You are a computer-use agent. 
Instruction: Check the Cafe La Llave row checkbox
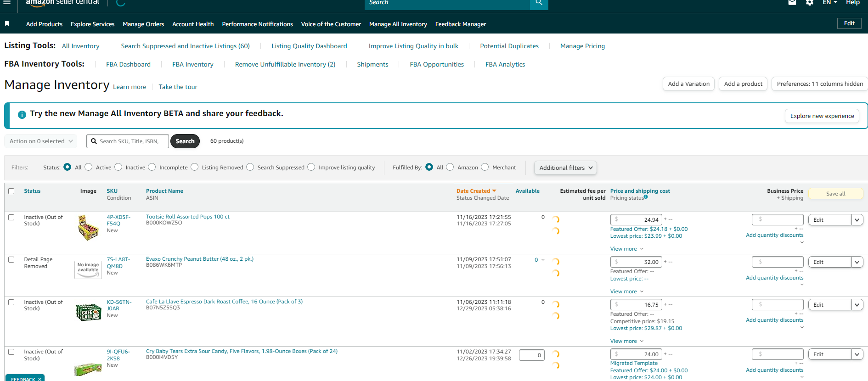[11, 302]
